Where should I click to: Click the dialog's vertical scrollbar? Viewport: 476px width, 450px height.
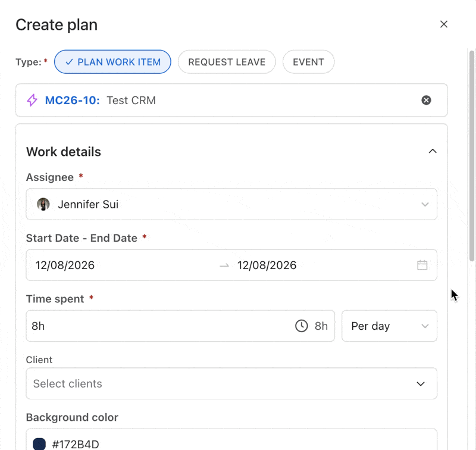pos(471,156)
